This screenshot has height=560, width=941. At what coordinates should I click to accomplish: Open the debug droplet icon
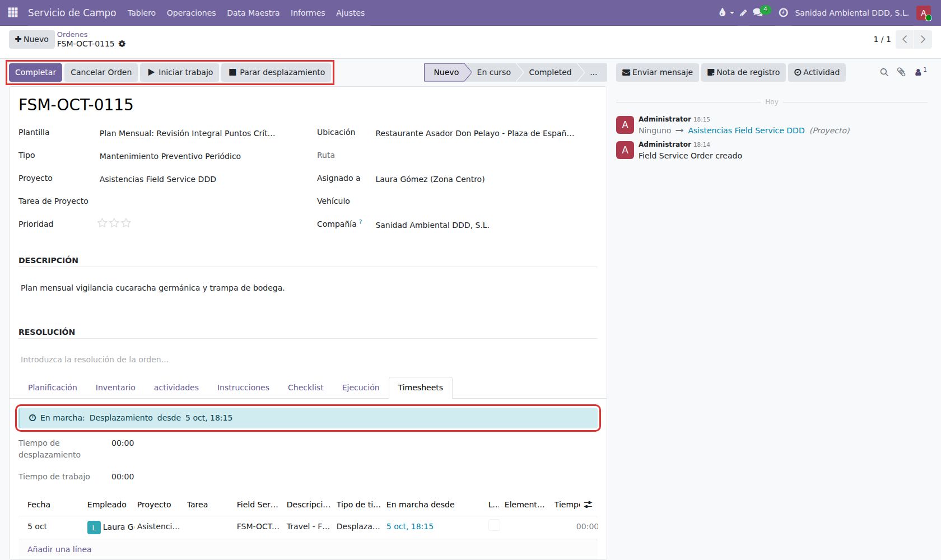coord(722,12)
